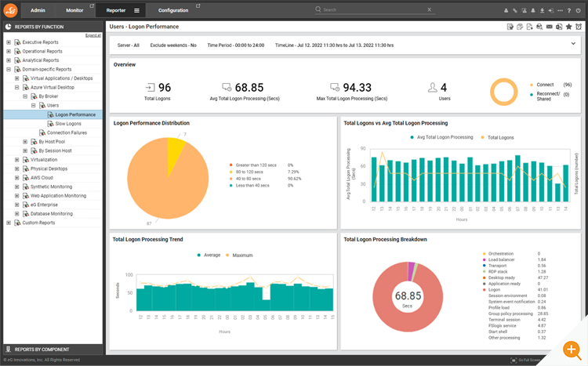Screen dimensions: 588x366
Task: Open the Reporter hamburger menu
Action: pyautogui.click(x=137, y=10)
